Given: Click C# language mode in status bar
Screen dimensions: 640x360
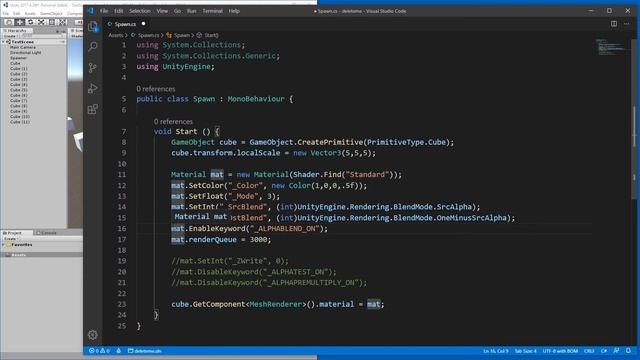Looking at the screenshot, I should (604, 351).
